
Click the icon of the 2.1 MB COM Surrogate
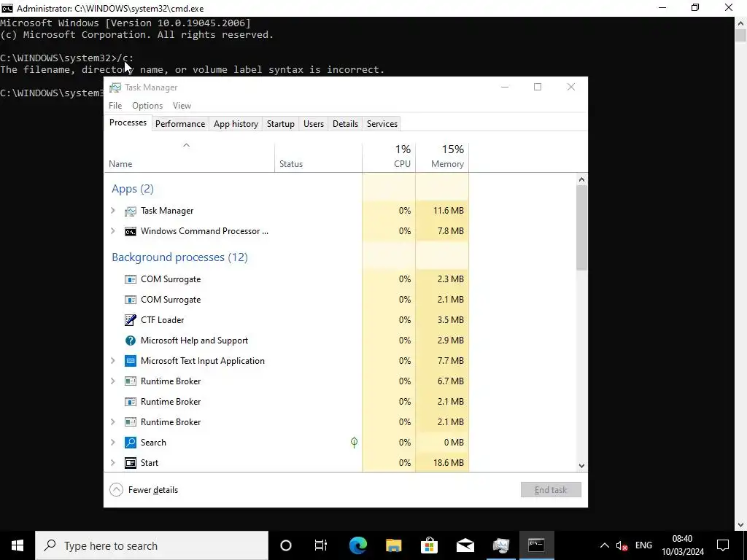(130, 300)
